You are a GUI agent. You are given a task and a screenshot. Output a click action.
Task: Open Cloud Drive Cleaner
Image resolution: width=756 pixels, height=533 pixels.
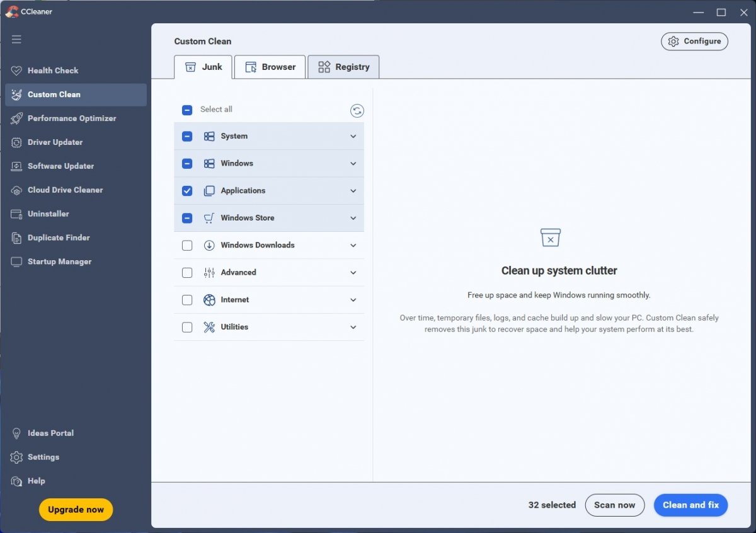[x=65, y=190]
